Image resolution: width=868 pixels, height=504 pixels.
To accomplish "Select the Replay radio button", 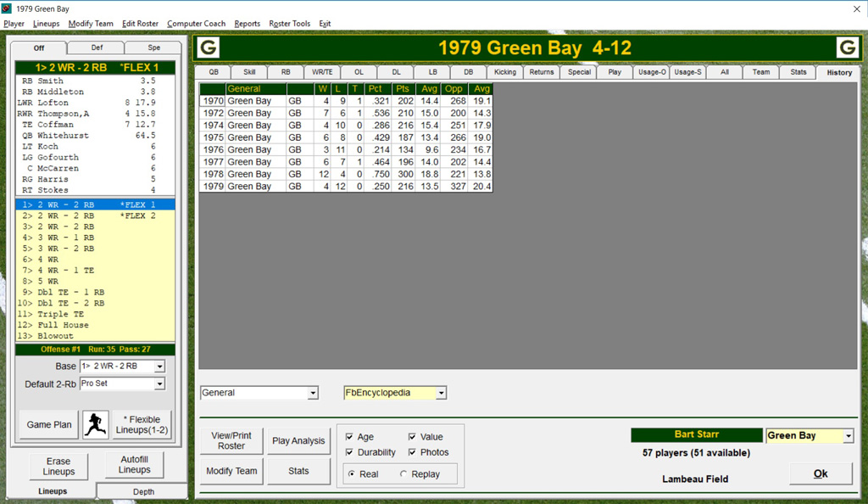I will click(403, 474).
